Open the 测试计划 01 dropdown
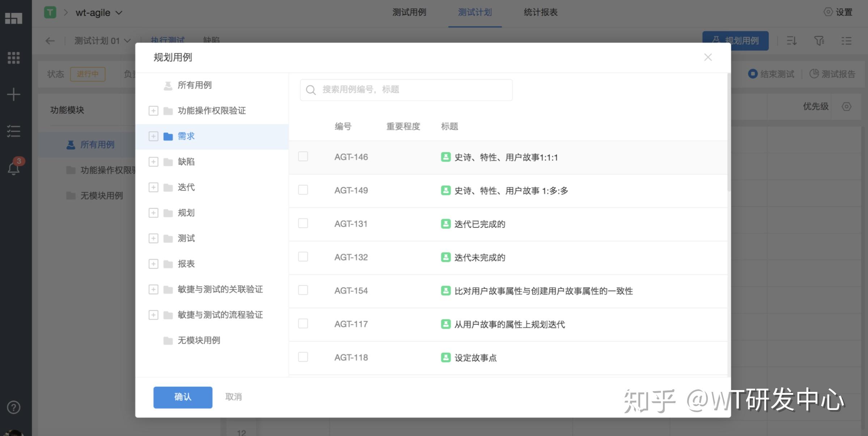Viewport: 868px width, 436px height. pyautogui.click(x=102, y=40)
